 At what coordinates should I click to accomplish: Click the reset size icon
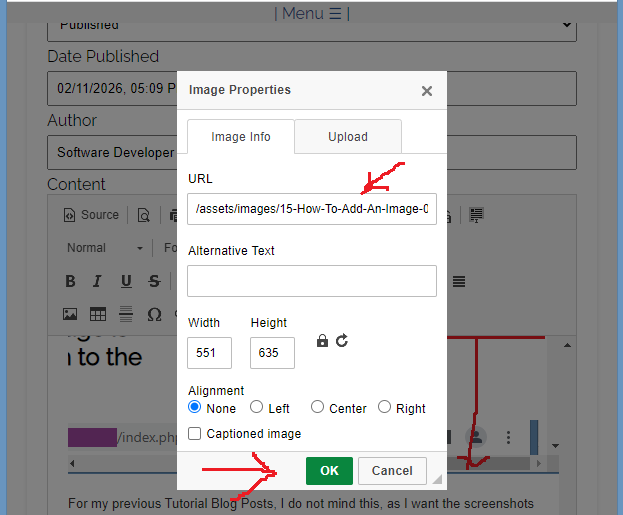pyautogui.click(x=342, y=341)
